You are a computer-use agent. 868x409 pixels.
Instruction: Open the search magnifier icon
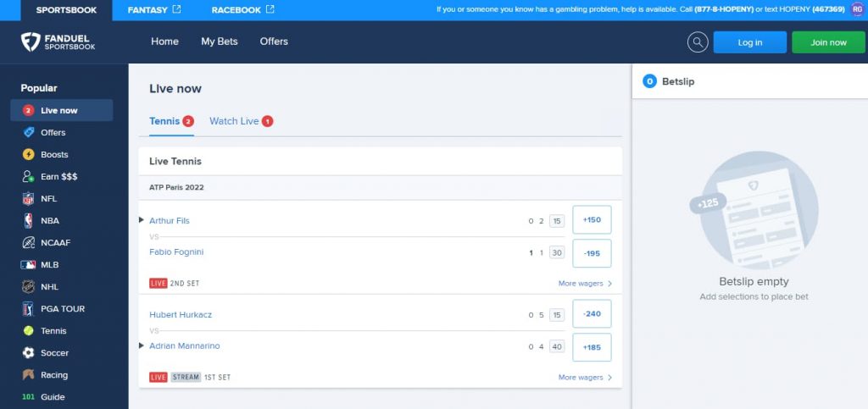pyautogui.click(x=698, y=42)
